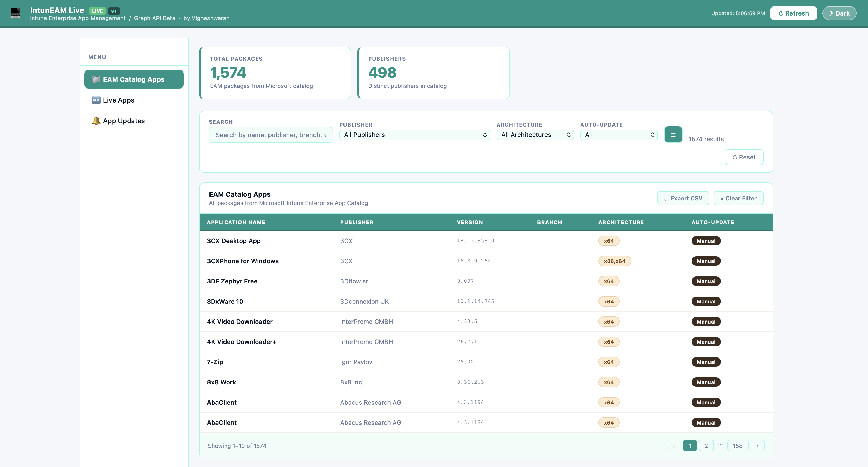This screenshot has height=467, width=868.
Task: Click the laptop logo icon in header
Action: pyautogui.click(x=15, y=13)
